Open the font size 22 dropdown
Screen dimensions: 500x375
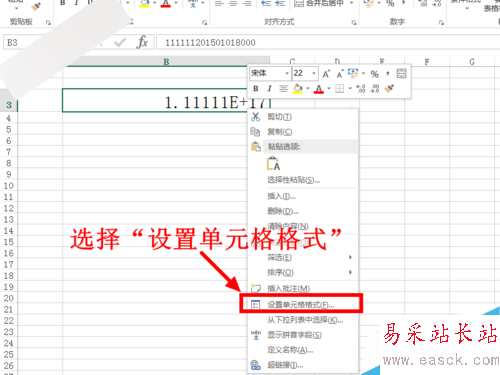pos(314,73)
